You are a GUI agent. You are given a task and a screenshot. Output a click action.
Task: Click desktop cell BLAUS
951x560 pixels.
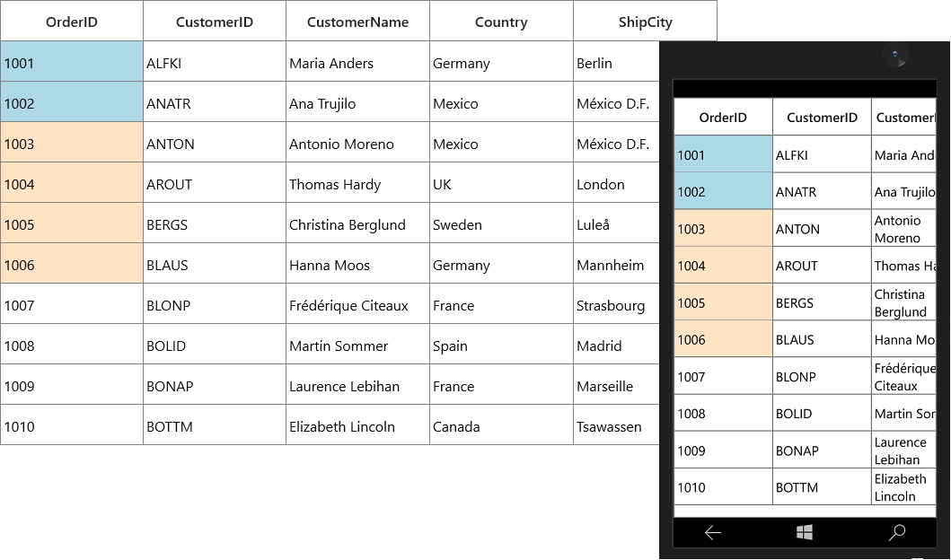[215, 264]
